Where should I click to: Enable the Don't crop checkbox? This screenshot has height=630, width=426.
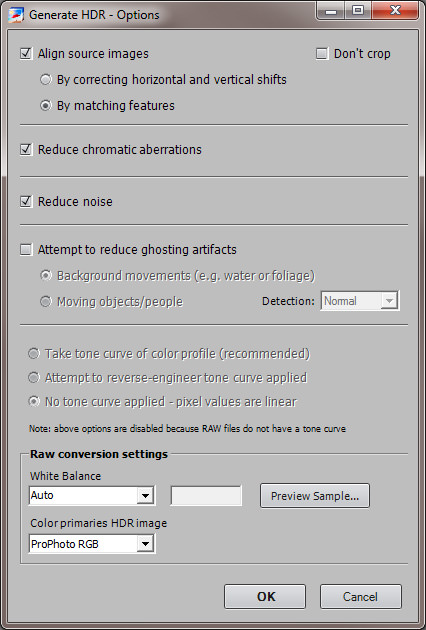pos(322,53)
